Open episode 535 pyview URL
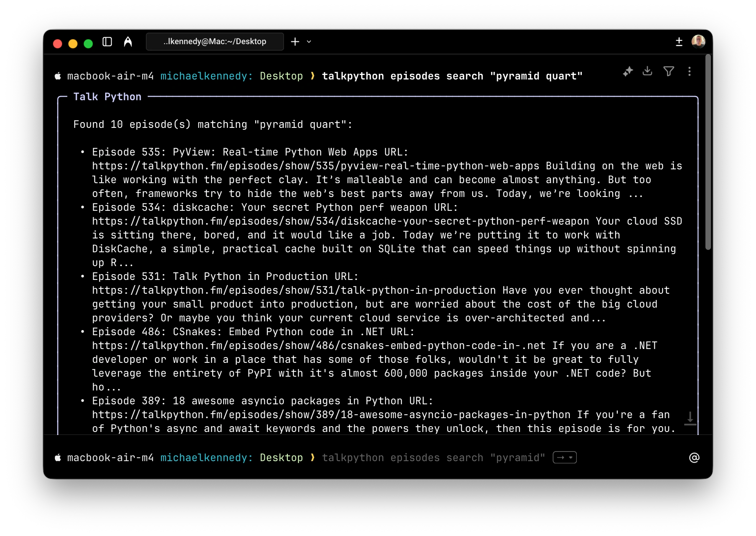Screen dimensions: 756x536 pyautogui.click(x=315, y=166)
